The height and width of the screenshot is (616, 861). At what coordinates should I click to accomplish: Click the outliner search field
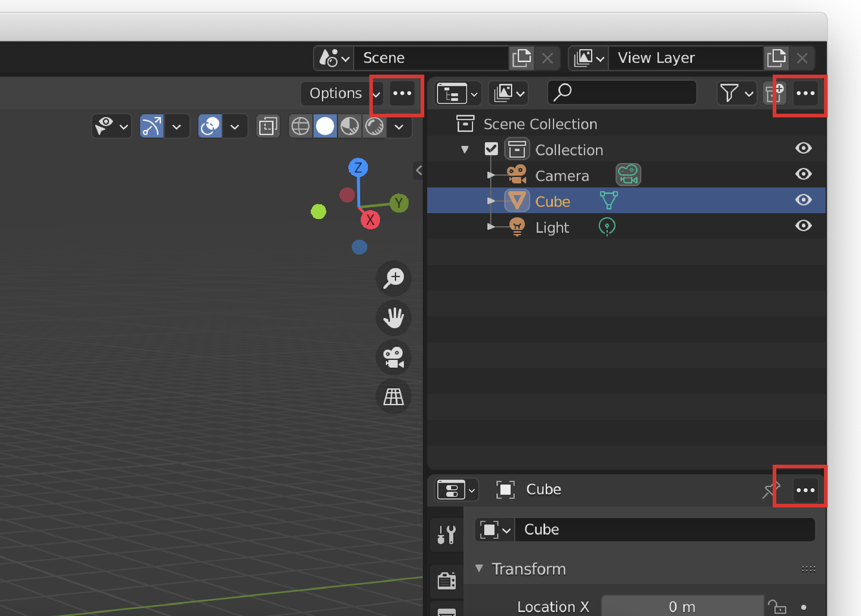tap(622, 92)
